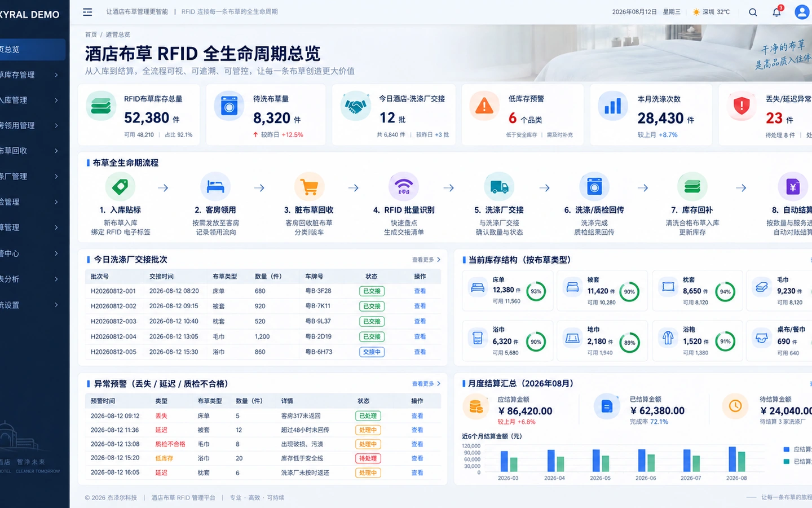Click the 本月洗涤次数 bar chart icon
Screen dimensions: 812x508
click(x=613, y=106)
